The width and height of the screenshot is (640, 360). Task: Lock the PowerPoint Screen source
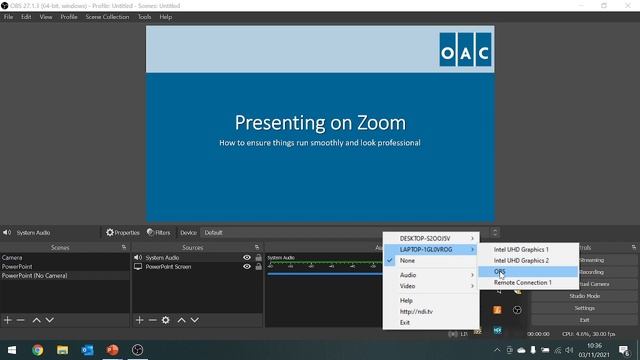[258, 267]
